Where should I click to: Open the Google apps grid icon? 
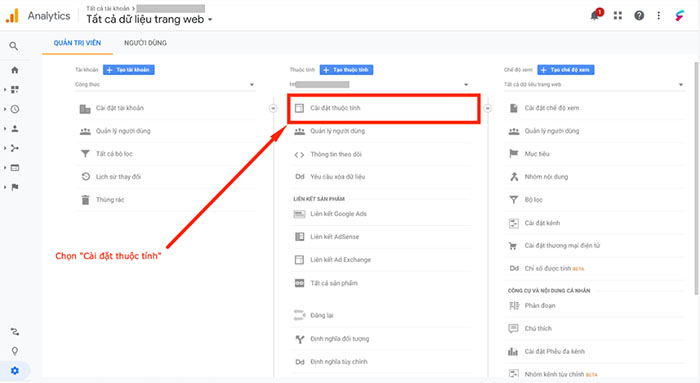coord(617,16)
